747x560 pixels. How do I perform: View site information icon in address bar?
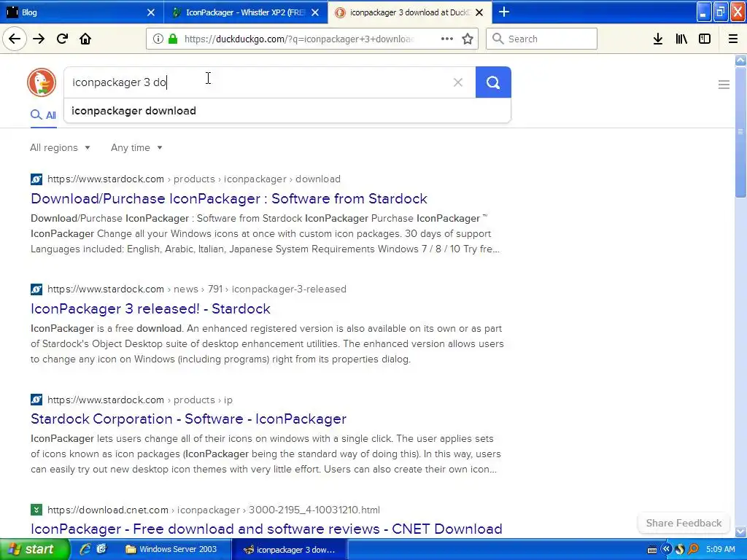coord(158,39)
